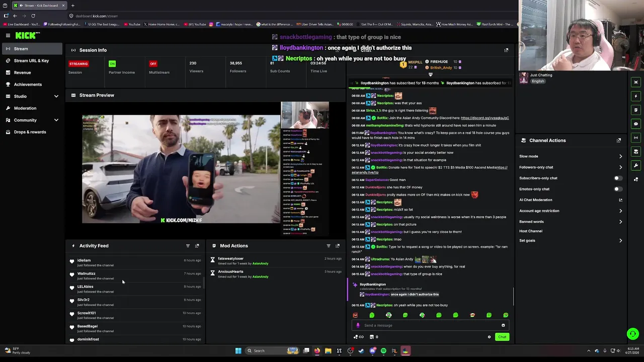Expand the Studio submenu chevron
This screenshot has height=362, width=644.
pos(56,97)
